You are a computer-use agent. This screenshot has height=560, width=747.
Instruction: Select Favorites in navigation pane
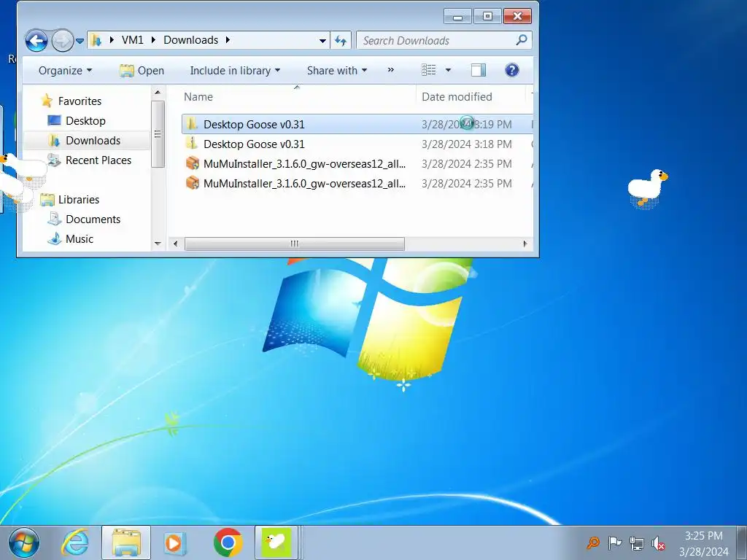80,101
